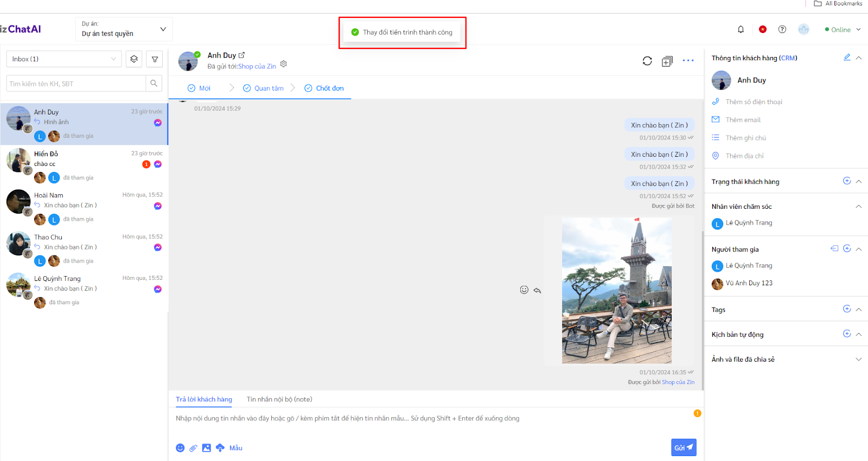Click the edit pencil icon in CRM panel
This screenshot has height=461, width=868.
coord(846,57)
